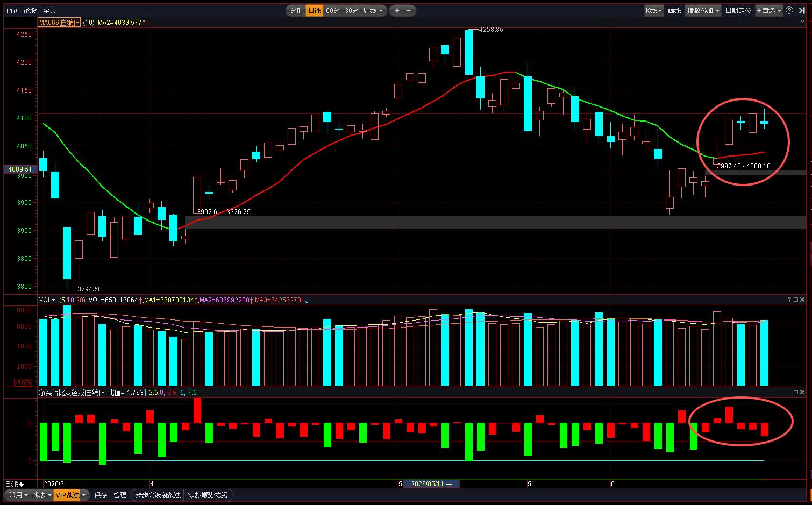This screenshot has height=505, width=812.
Task: Click the zoom out minus icon
Action: pos(408,10)
